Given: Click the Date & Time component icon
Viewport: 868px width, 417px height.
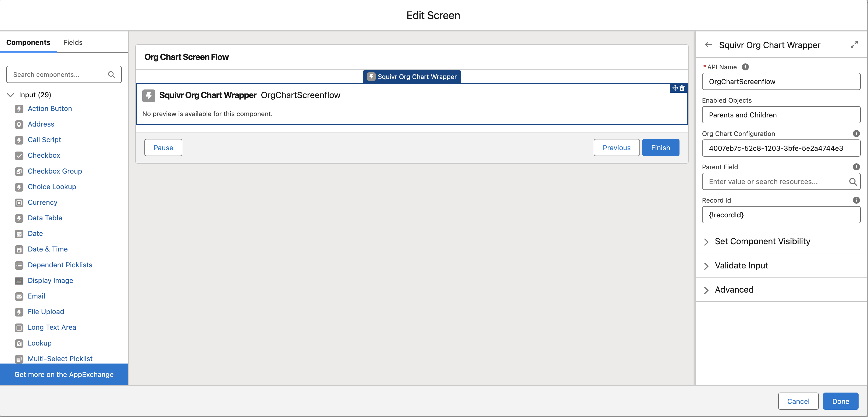Looking at the screenshot, I should 19,249.
